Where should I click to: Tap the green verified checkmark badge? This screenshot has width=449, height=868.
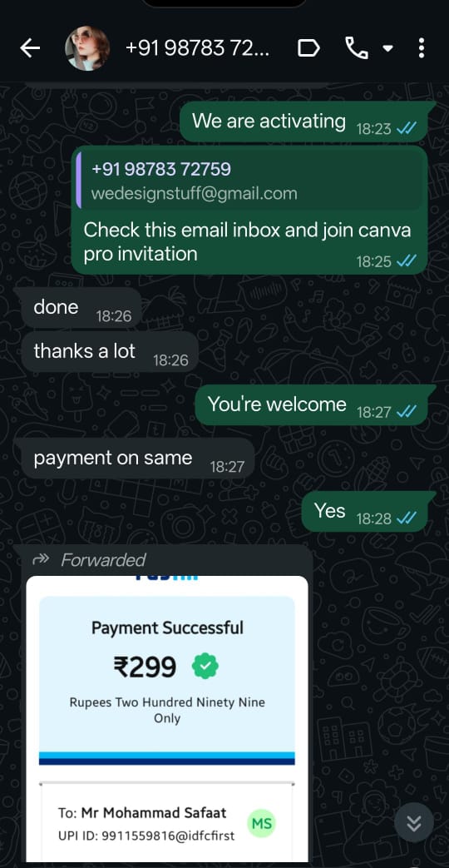[x=205, y=667]
